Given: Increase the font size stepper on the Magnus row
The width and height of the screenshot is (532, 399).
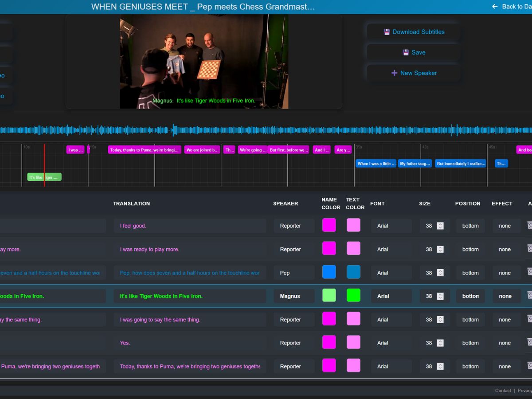Looking at the screenshot, I should 440,293.
